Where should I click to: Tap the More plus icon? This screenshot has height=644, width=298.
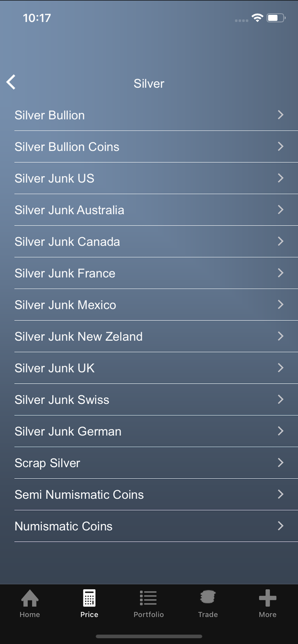point(267,598)
